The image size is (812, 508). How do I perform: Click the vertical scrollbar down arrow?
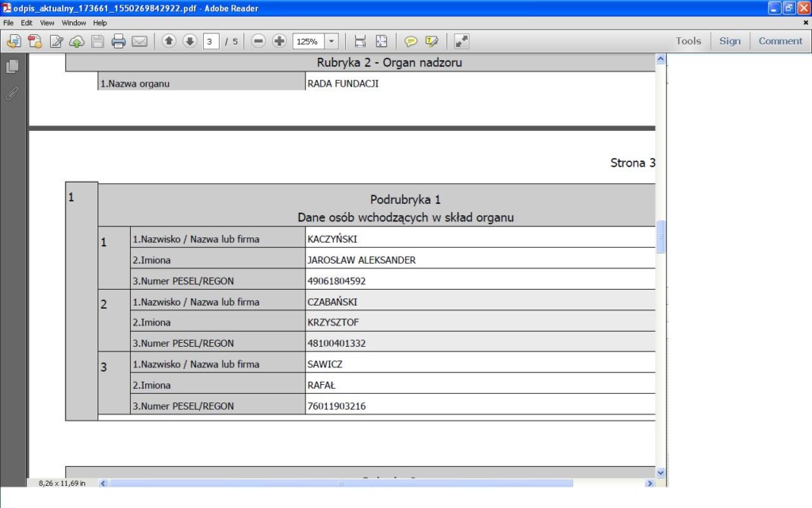point(661,472)
